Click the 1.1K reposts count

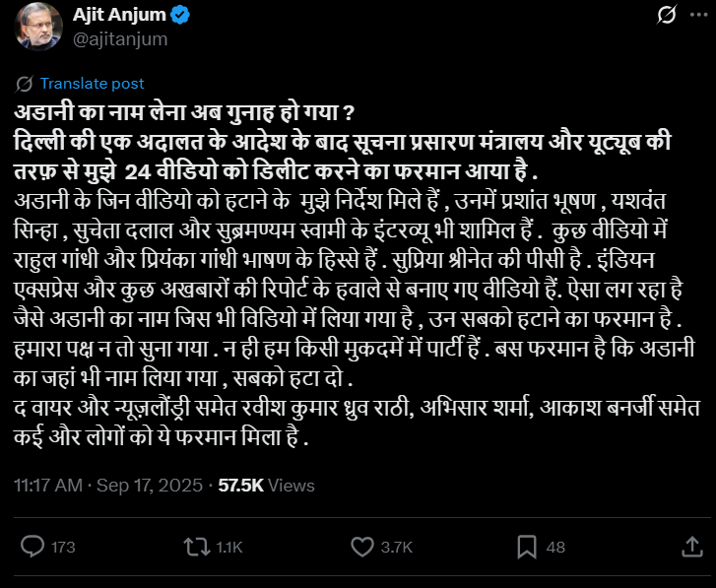click(228, 547)
